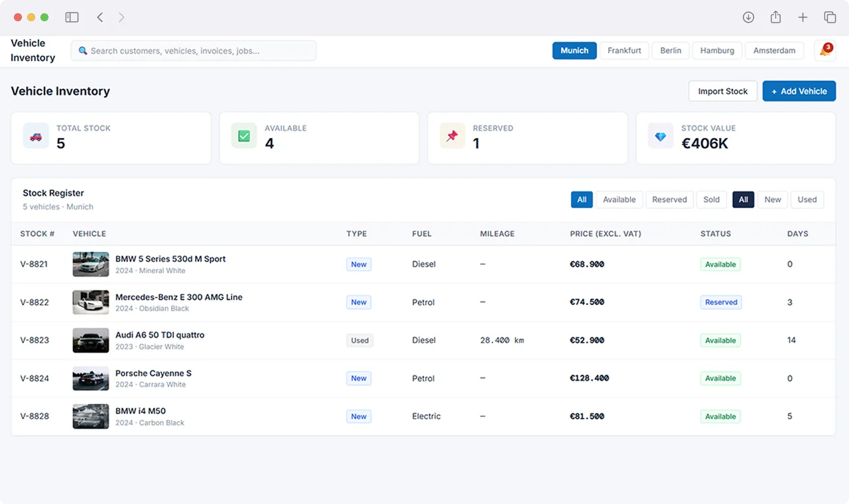Switch to the Hamburg location tab
The image size is (849, 504).
(x=717, y=50)
